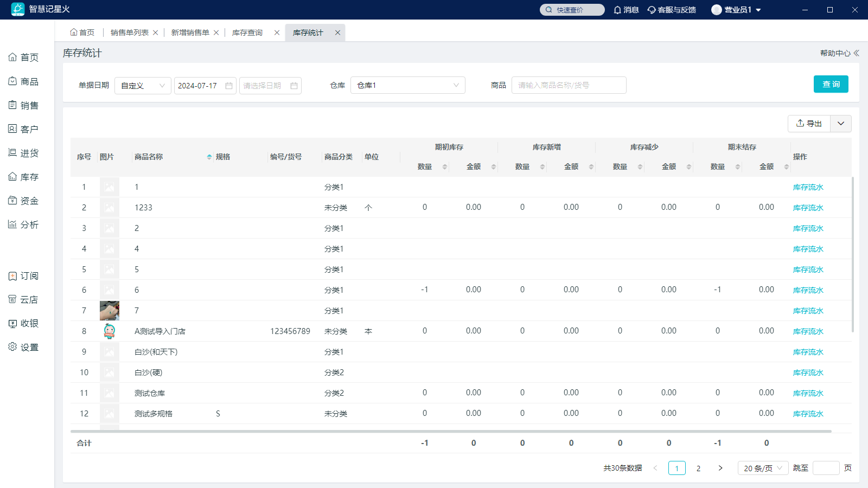The height and width of the screenshot is (488, 868).
Task: Select page 1 in pagination
Action: [x=677, y=468]
